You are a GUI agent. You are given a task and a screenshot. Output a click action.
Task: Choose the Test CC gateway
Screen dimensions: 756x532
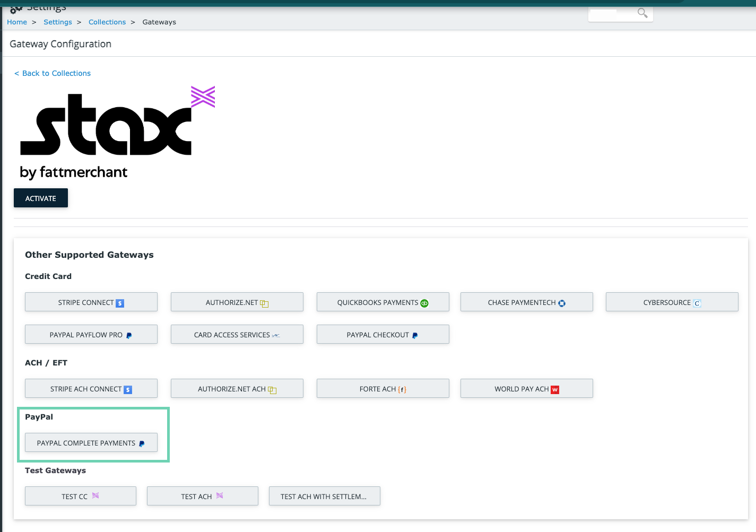coord(81,496)
